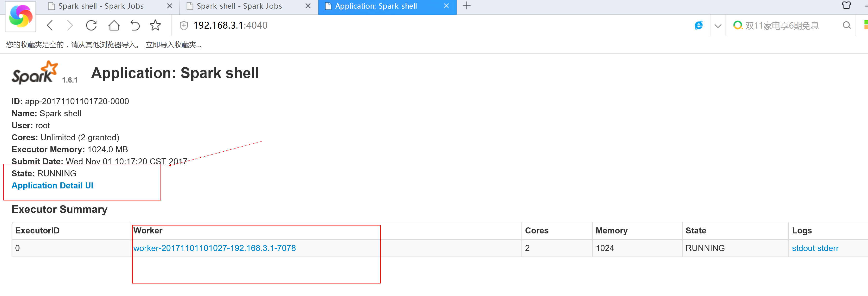Screen dimensions: 868x296
Task: Click the undo/restore closed tab icon
Action: pyautogui.click(x=135, y=25)
